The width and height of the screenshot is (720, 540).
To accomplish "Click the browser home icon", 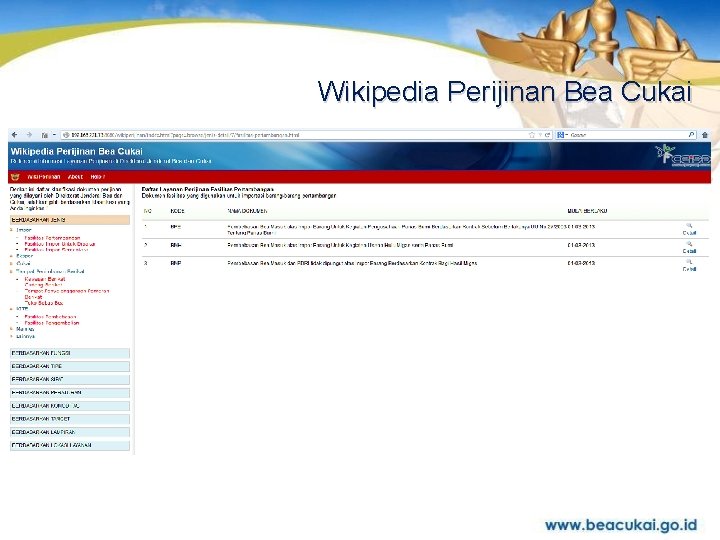I will [x=705, y=135].
